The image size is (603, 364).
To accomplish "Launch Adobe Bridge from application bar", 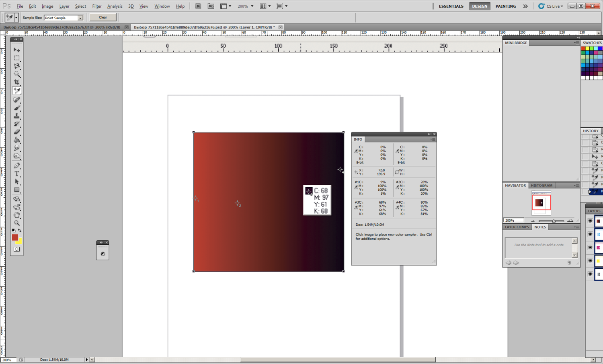I will [x=198, y=6].
